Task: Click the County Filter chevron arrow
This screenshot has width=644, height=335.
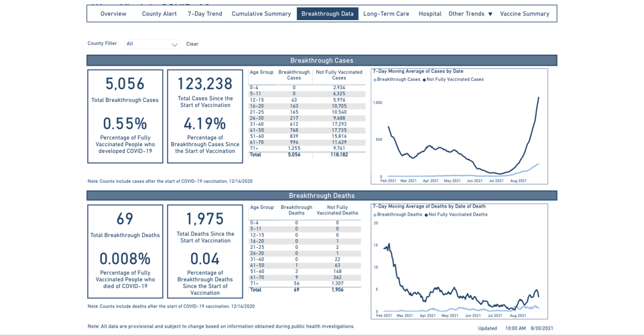Action: (x=174, y=45)
